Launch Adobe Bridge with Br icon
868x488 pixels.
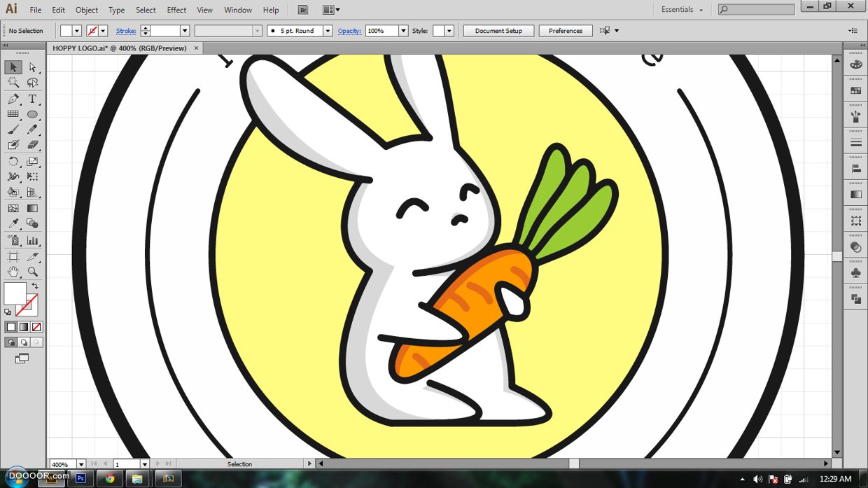(302, 10)
